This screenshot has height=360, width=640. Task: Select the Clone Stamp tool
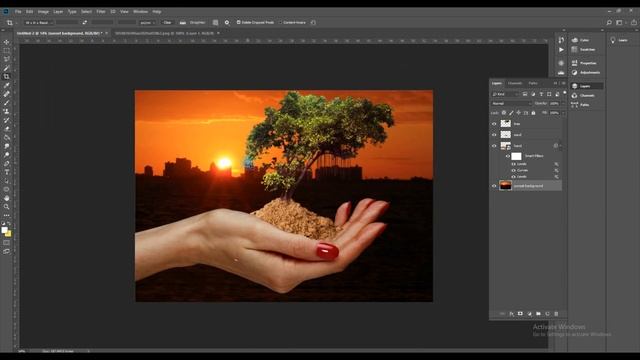click(x=7, y=111)
